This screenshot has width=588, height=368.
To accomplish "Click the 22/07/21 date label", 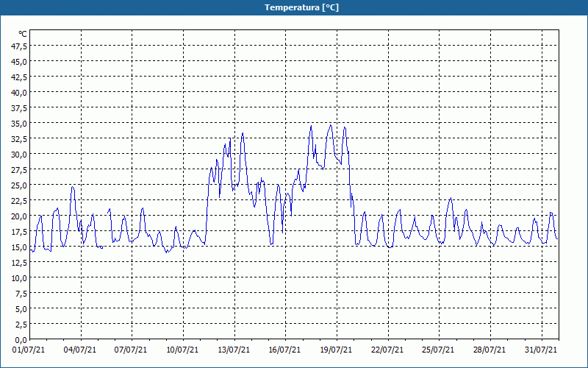I will tap(387, 350).
